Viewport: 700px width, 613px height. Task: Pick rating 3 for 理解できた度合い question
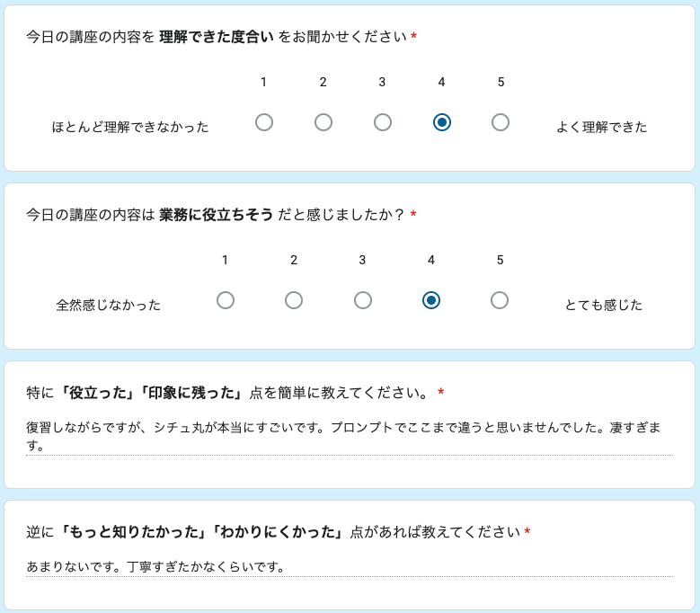(383, 122)
